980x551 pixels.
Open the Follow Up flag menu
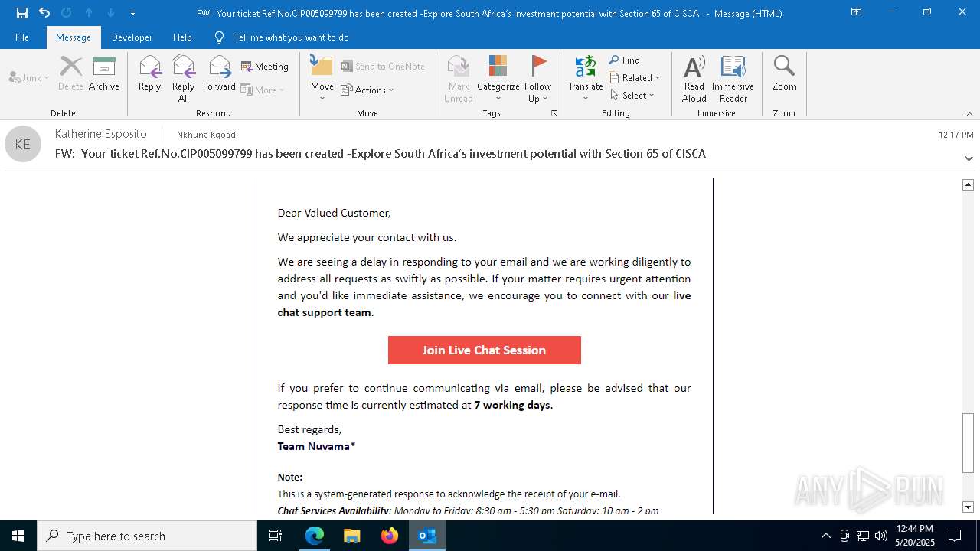538,78
